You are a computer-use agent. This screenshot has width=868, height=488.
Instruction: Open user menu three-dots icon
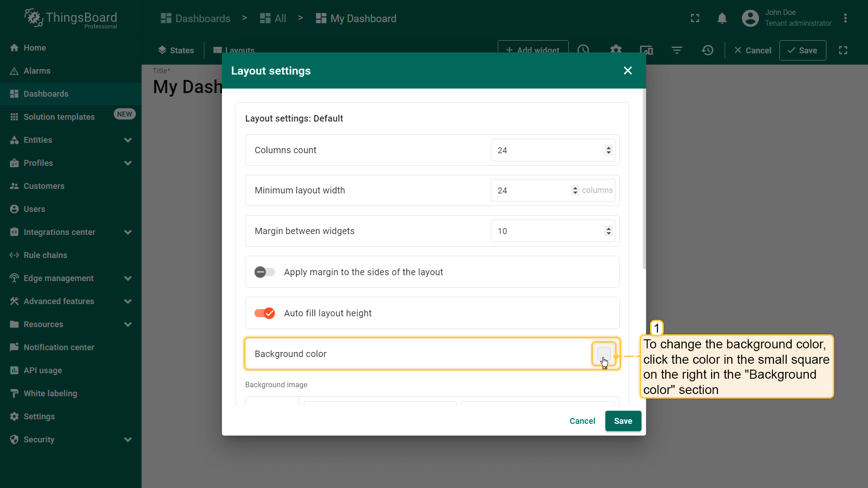(845, 19)
